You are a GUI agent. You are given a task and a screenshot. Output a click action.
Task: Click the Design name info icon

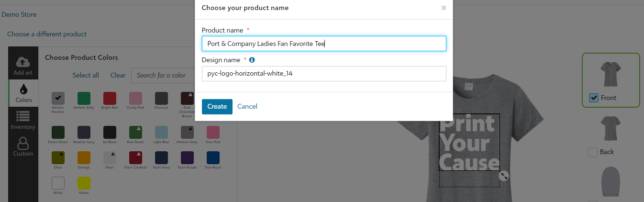pyautogui.click(x=252, y=60)
